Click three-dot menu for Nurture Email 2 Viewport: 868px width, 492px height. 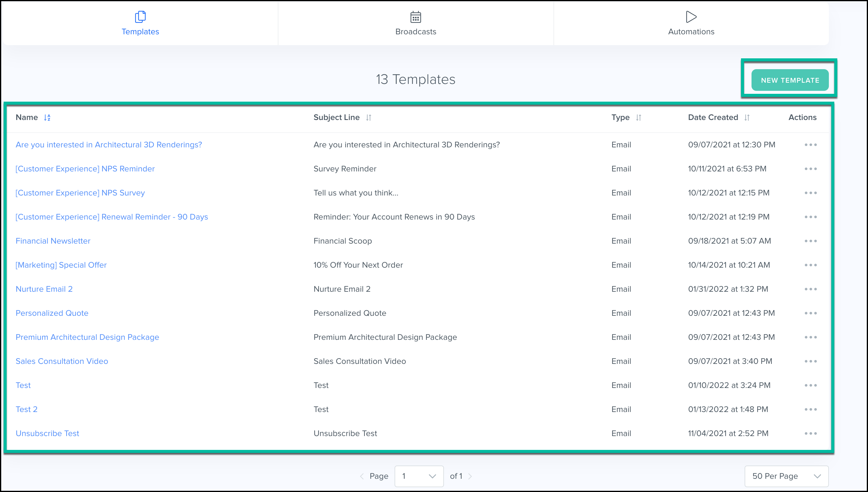coord(811,289)
